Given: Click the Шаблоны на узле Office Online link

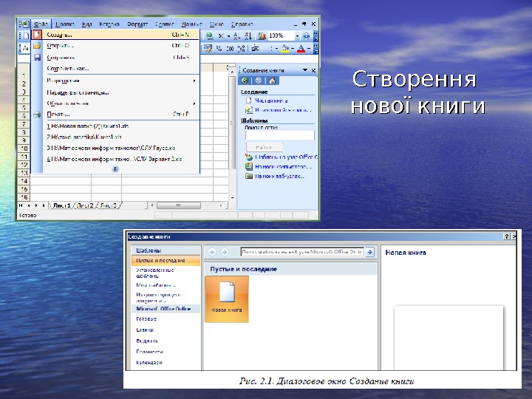Looking at the screenshot, I should tap(287, 157).
